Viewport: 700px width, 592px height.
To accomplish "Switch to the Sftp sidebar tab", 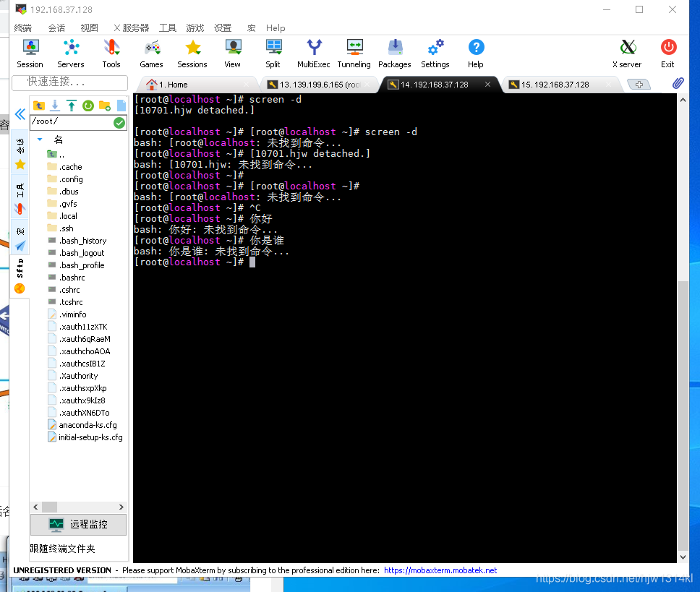I will click(20, 275).
